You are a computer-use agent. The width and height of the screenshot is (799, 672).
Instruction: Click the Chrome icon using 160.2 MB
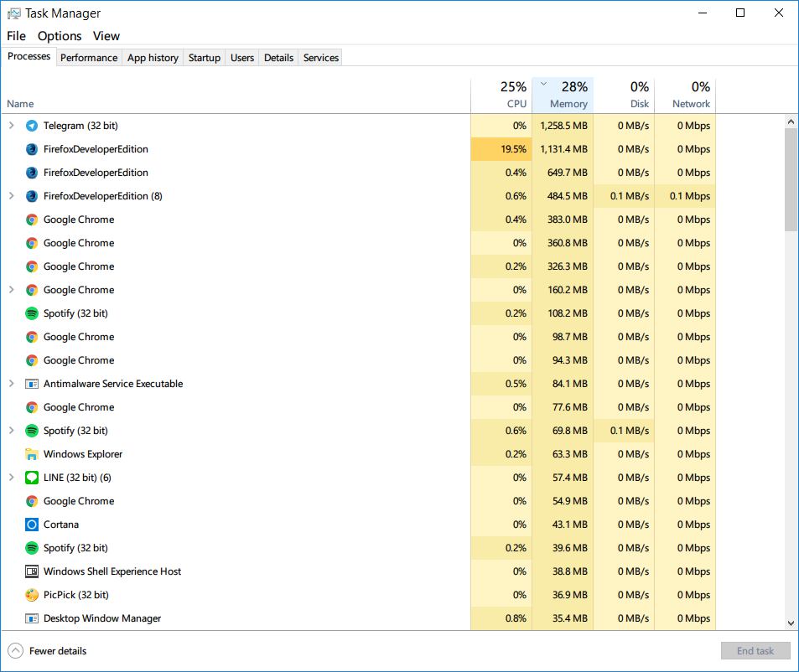[x=32, y=290]
